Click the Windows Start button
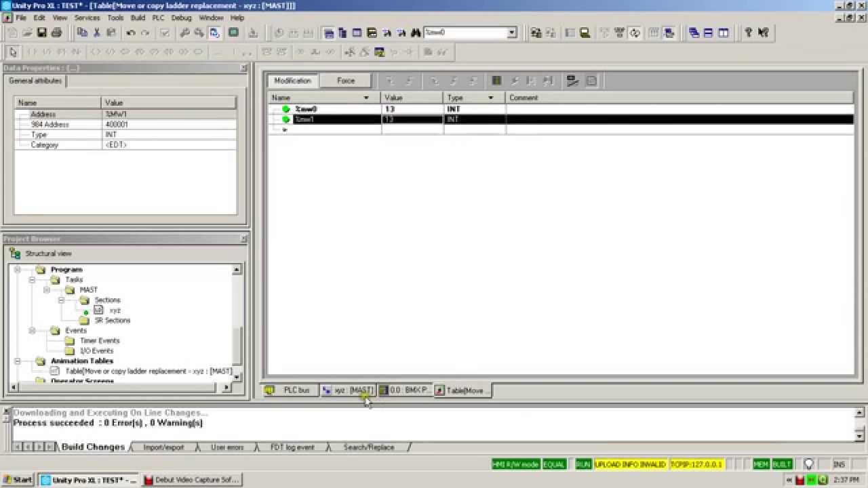Screen dimensions: 868x488 [17, 480]
